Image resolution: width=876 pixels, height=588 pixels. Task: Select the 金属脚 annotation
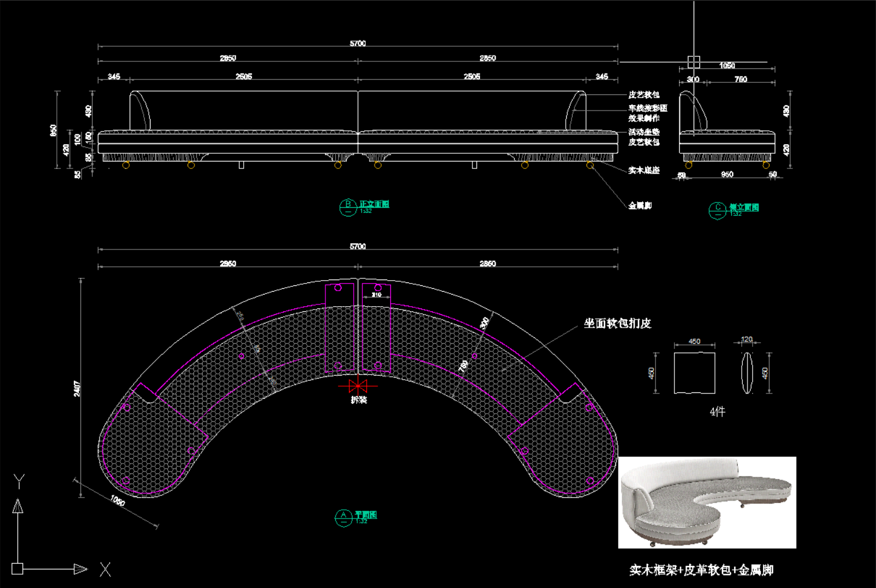pos(640,205)
